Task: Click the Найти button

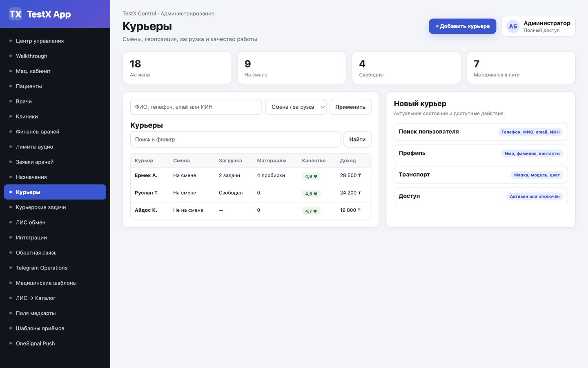Action: [x=357, y=139]
